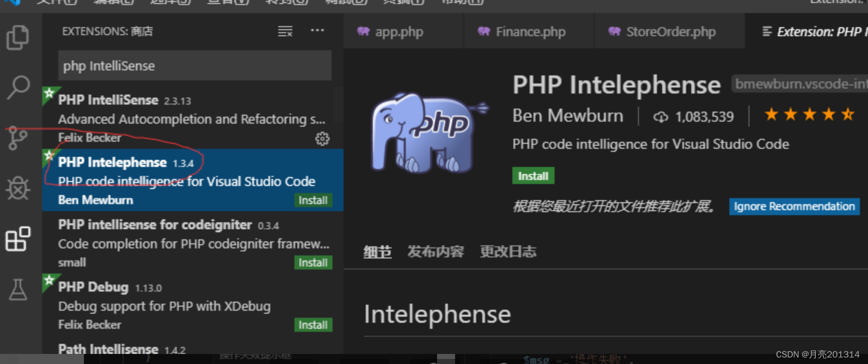The height and width of the screenshot is (364, 868).
Task: Open the 细节 details tab
Action: coord(377,251)
